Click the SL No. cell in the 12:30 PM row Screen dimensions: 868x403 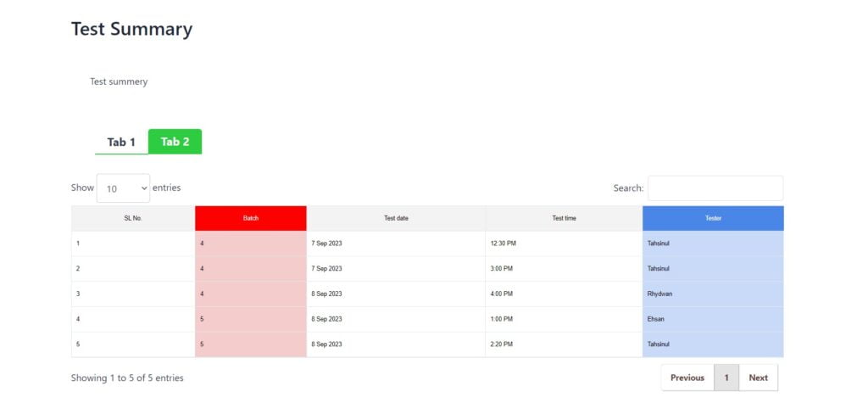pyautogui.click(x=133, y=243)
